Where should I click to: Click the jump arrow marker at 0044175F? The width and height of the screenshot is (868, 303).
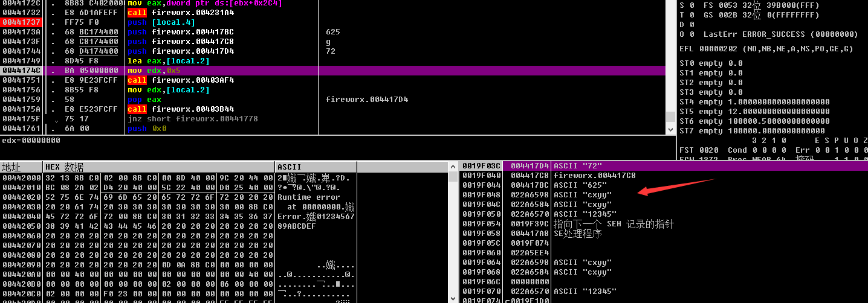(x=56, y=120)
